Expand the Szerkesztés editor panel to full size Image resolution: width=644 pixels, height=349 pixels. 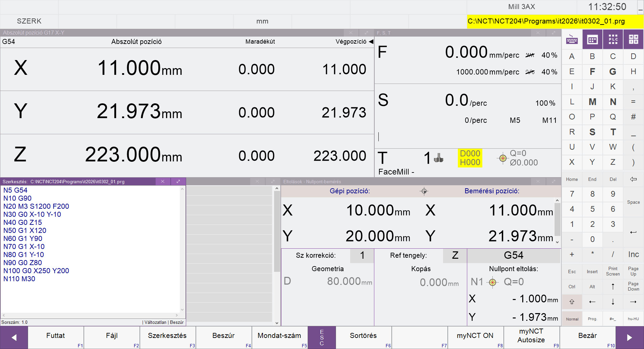pos(178,182)
